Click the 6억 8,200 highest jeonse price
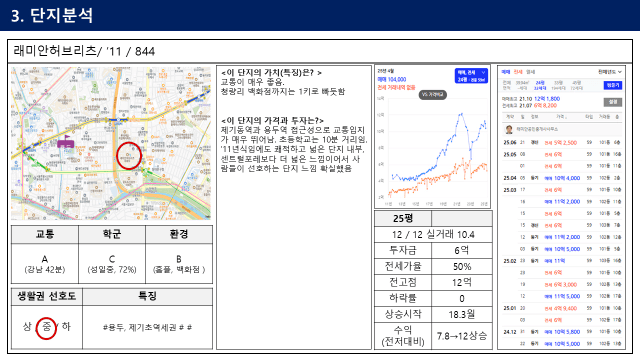The width and height of the screenshot is (640, 360). pos(545,105)
